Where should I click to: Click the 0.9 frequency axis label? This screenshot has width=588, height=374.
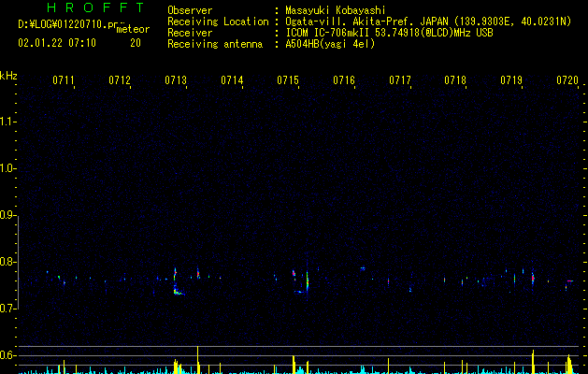pyautogui.click(x=8, y=215)
